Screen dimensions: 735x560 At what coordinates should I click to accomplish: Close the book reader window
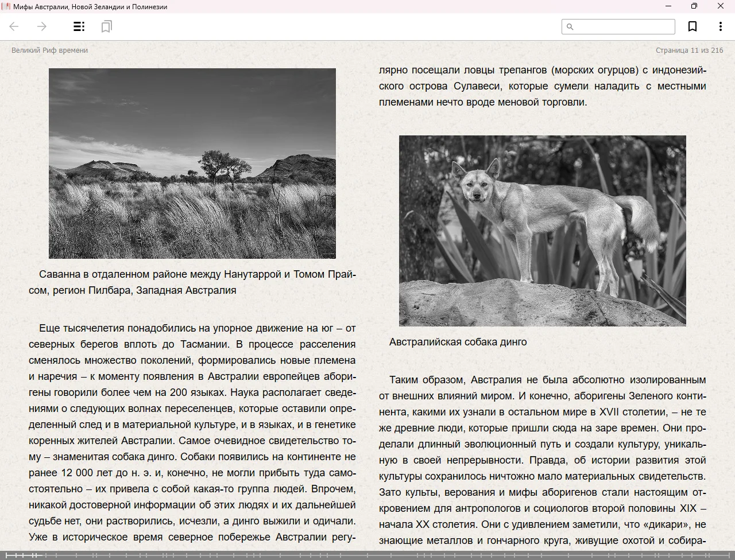pos(721,6)
